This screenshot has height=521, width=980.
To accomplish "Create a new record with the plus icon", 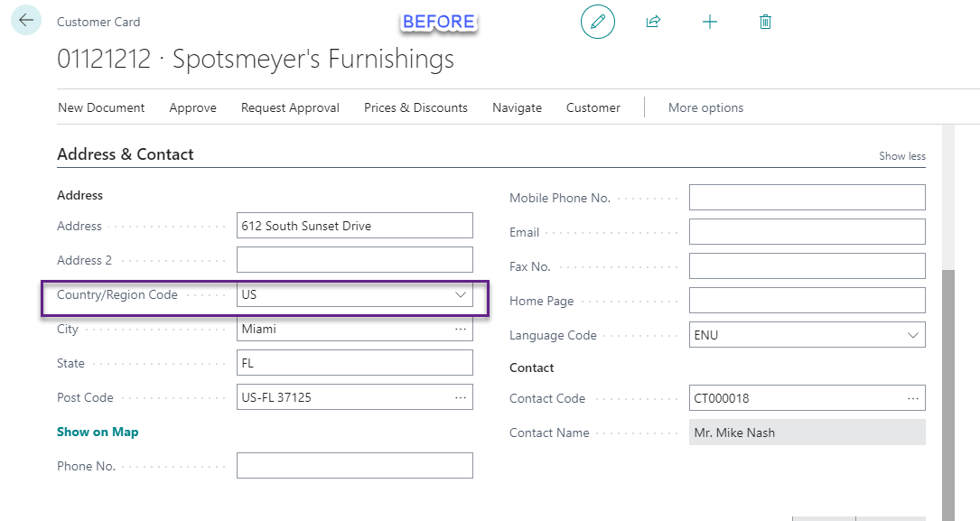I will point(710,21).
